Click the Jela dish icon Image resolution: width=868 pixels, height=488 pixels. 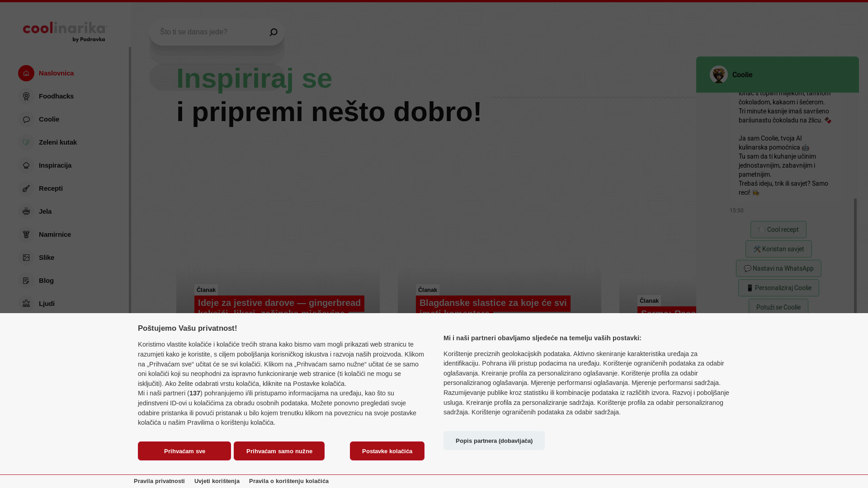click(26, 211)
